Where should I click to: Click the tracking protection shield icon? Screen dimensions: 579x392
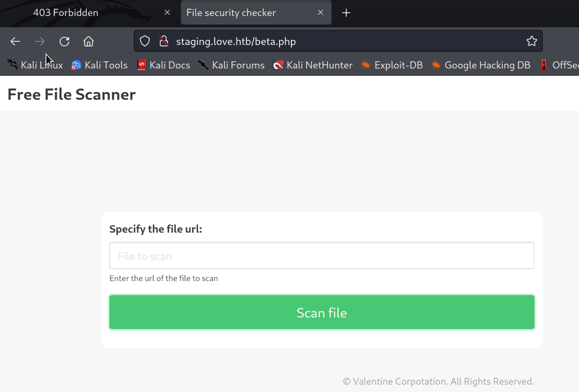pyautogui.click(x=145, y=41)
